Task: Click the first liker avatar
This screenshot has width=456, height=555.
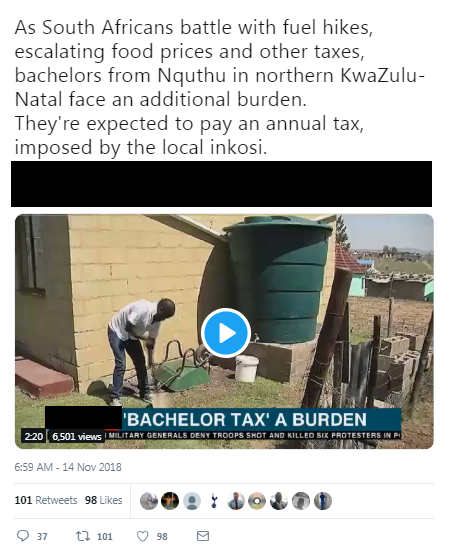Action: (149, 501)
